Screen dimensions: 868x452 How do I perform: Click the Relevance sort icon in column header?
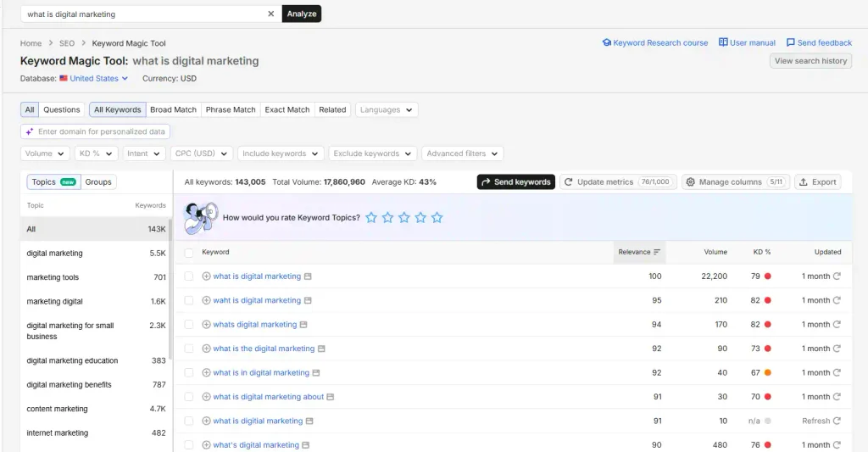click(657, 252)
